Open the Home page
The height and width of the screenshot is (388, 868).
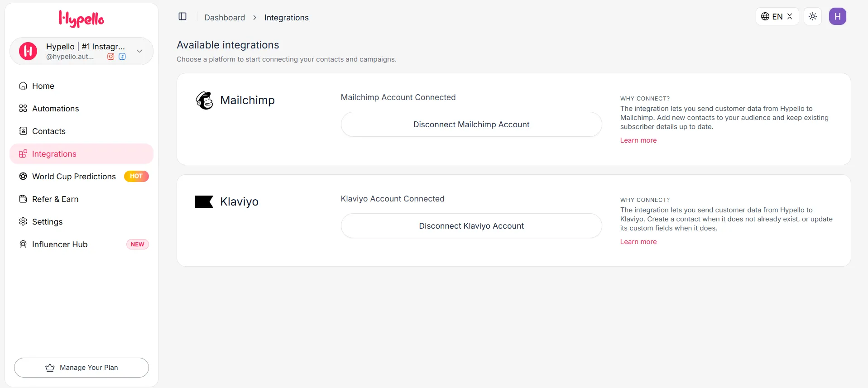82,86
